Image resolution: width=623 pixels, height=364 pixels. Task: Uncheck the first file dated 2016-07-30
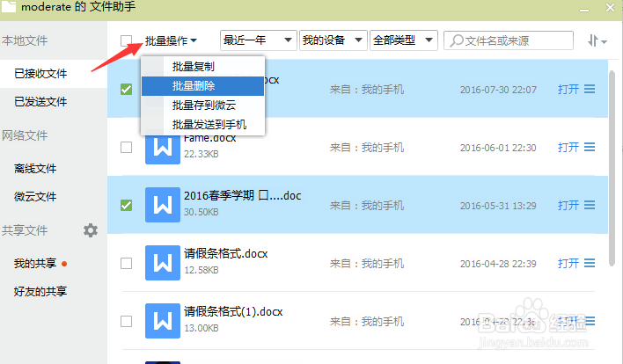(127, 90)
